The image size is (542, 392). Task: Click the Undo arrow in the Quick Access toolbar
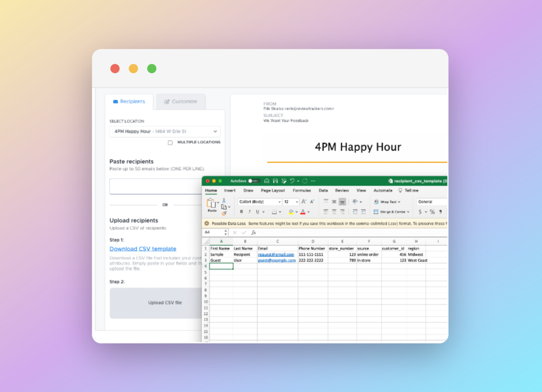[x=293, y=181]
